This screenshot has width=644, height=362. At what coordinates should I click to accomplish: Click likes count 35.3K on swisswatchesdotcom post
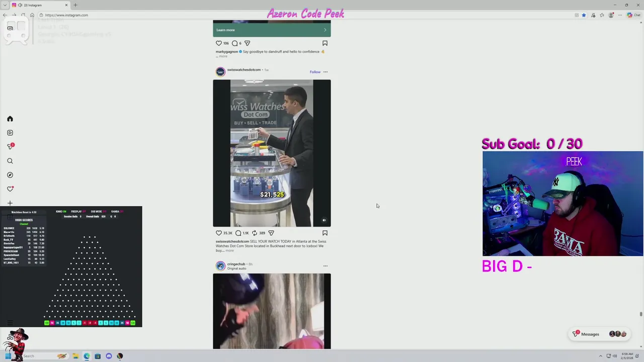coord(228,233)
